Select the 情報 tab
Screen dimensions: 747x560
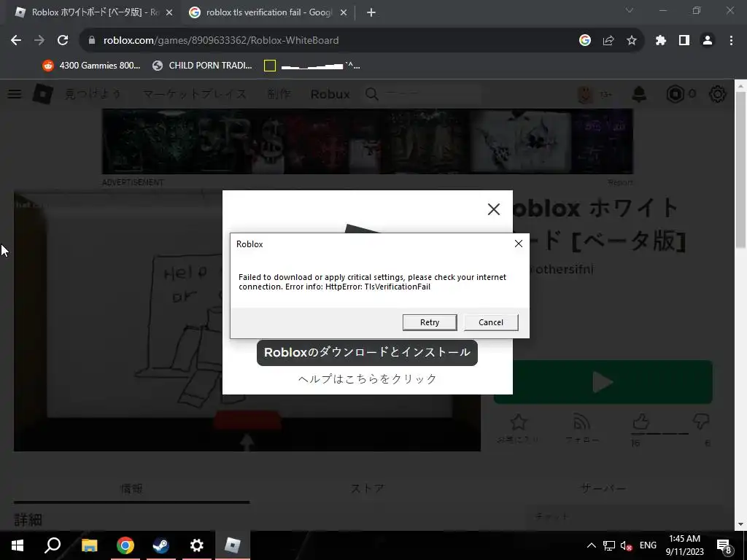[131, 489]
